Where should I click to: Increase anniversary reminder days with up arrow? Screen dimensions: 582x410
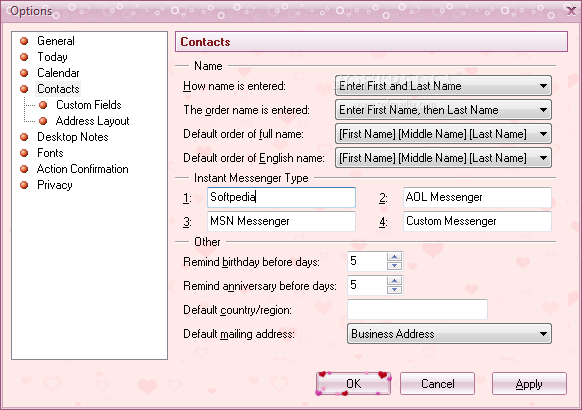[394, 281]
